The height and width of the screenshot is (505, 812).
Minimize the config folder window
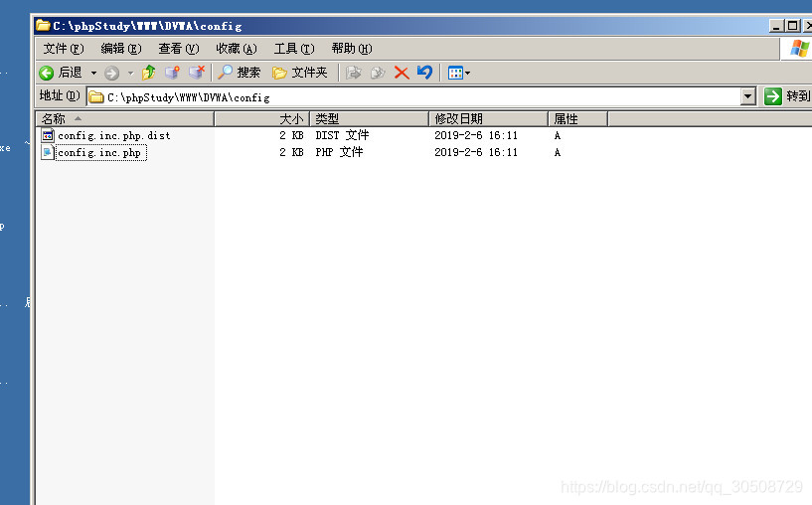click(776, 26)
